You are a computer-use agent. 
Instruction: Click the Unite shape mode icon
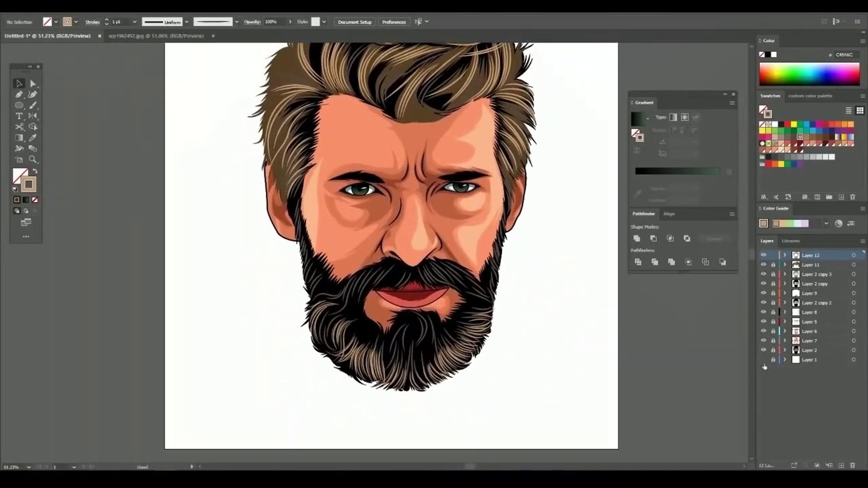click(637, 239)
